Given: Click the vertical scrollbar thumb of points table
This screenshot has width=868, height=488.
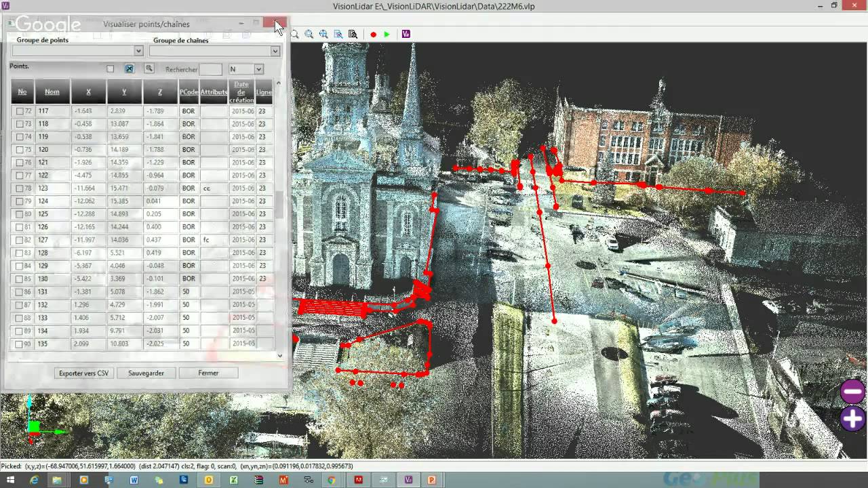Looking at the screenshot, I should [278, 205].
